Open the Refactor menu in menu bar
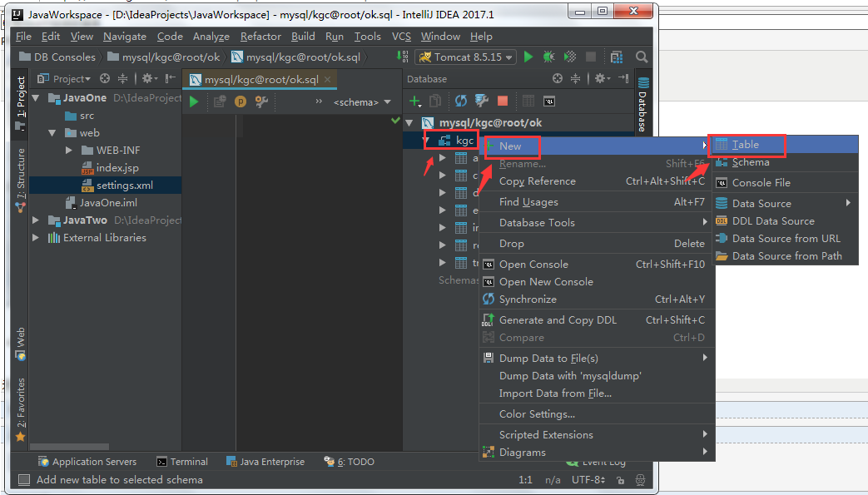868x495 pixels. [260, 37]
